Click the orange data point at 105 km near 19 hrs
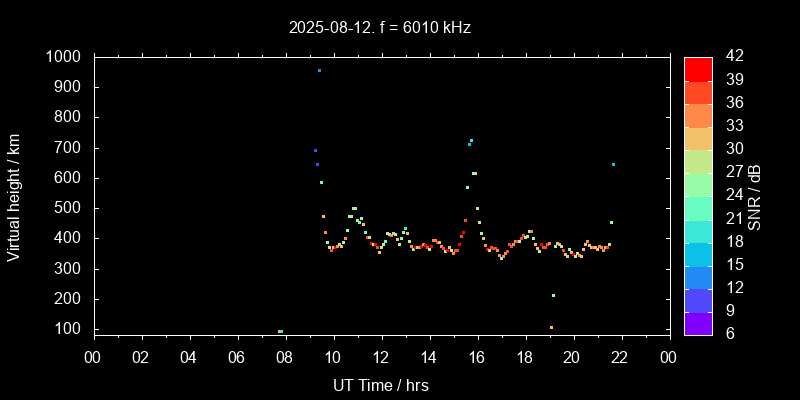This screenshot has height=400, width=800. 551,327
